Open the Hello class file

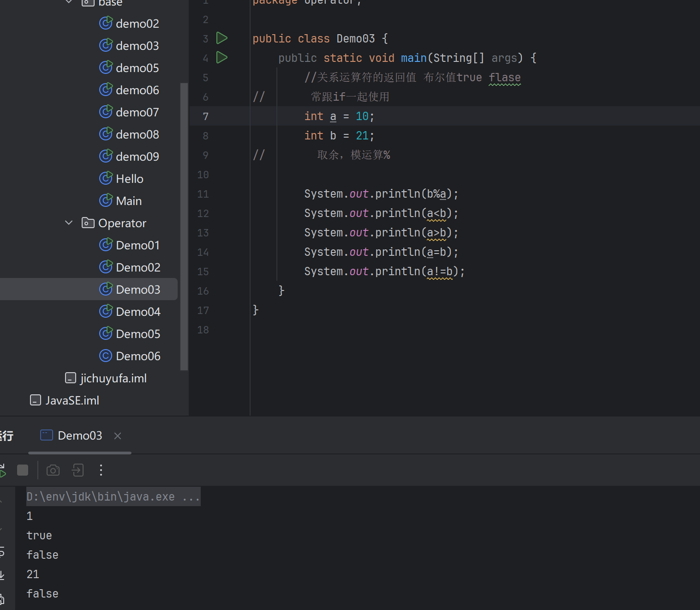pyautogui.click(x=130, y=179)
